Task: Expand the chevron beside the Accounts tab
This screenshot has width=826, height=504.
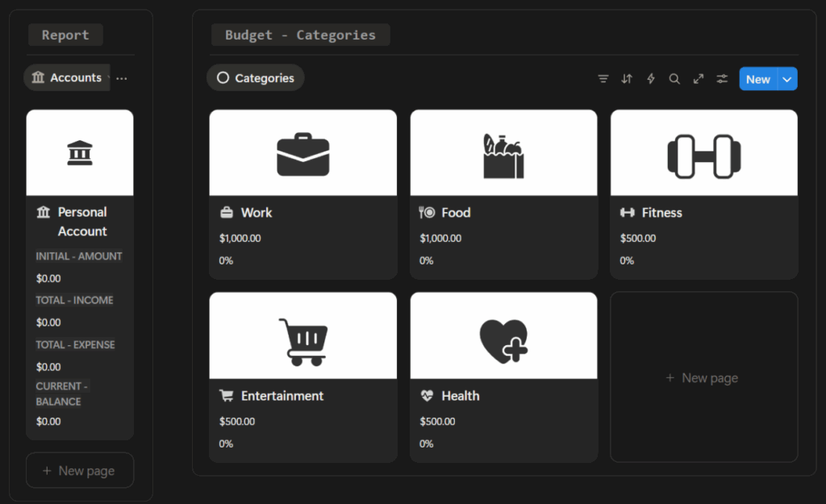Action: [109, 78]
